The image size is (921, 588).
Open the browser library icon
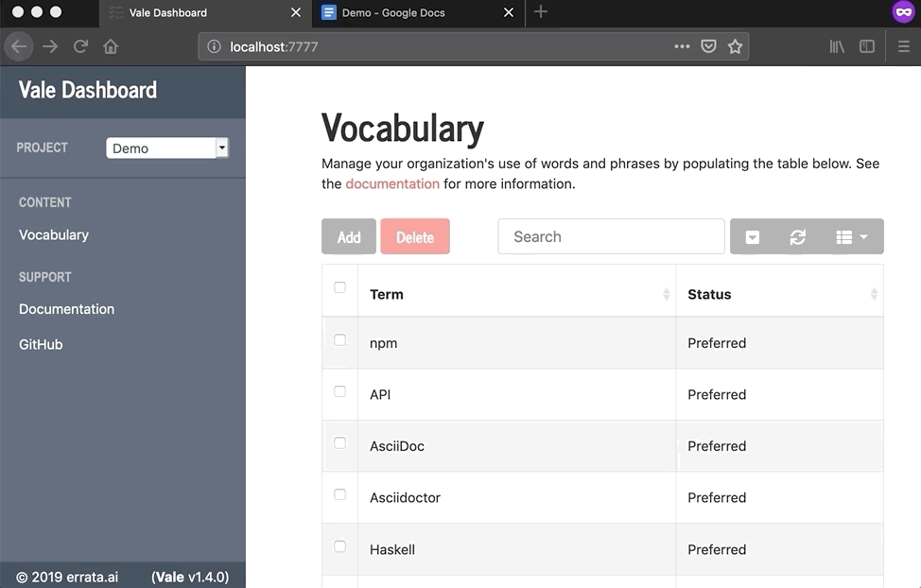click(x=837, y=46)
